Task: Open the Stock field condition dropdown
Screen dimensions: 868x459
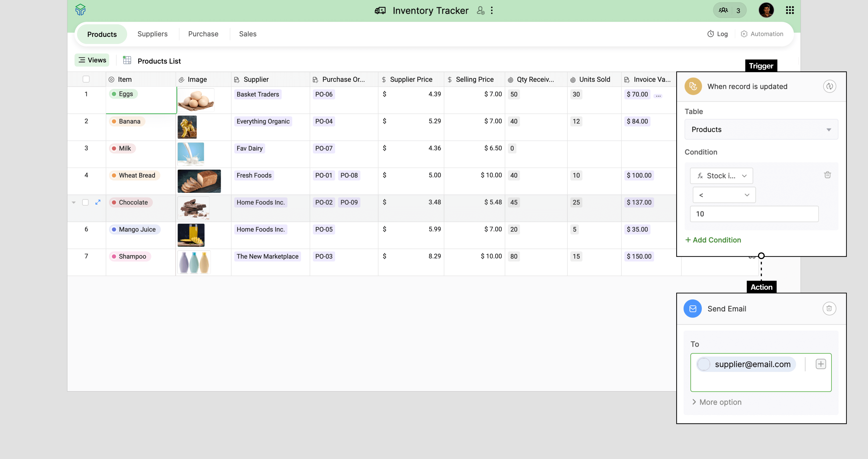Action: click(721, 176)
